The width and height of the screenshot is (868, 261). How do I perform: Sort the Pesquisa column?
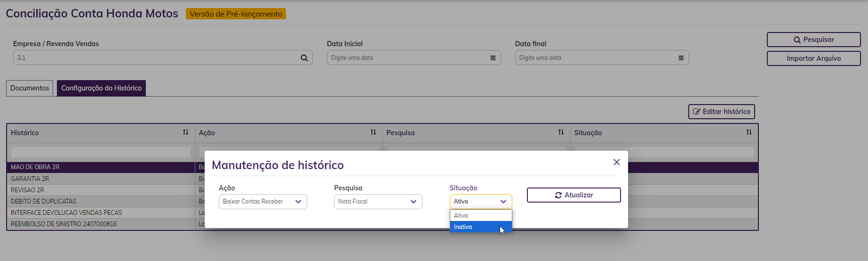561,132
